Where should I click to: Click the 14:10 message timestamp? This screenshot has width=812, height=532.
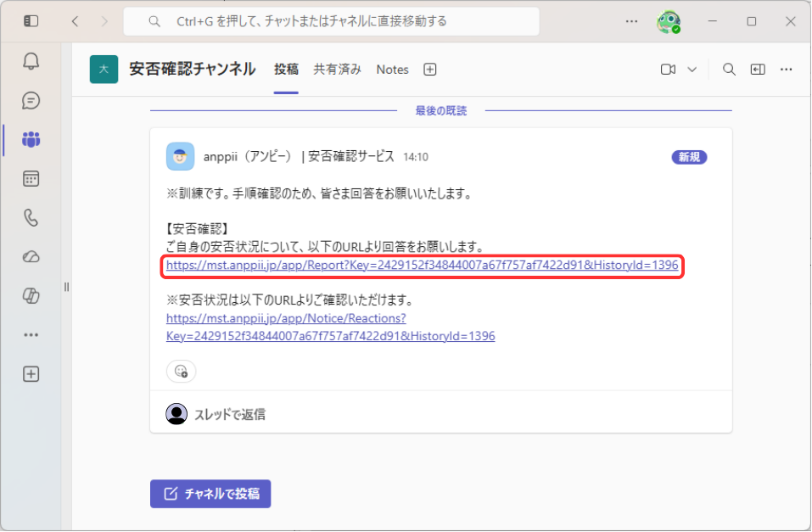pyautogui.click(x=416, y=157)
